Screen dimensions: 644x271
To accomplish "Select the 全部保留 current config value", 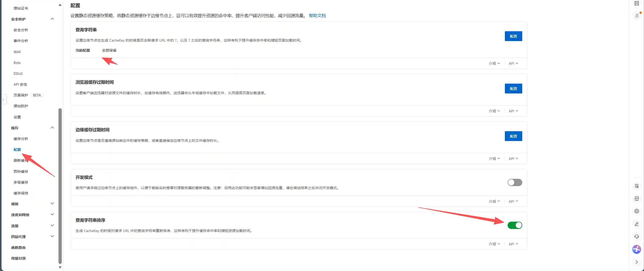I will tap(109, 50).
